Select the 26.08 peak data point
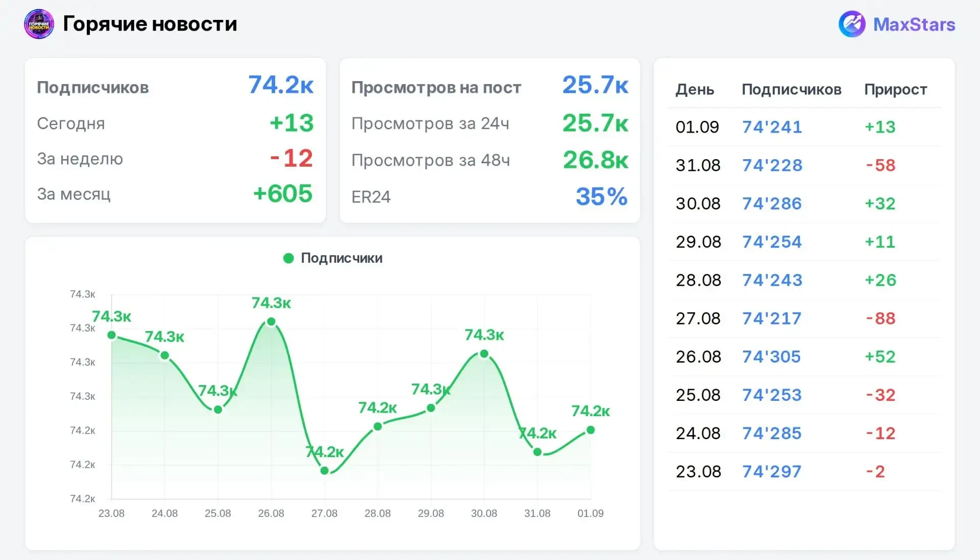The image size is (980, 560). coord(271,322)
